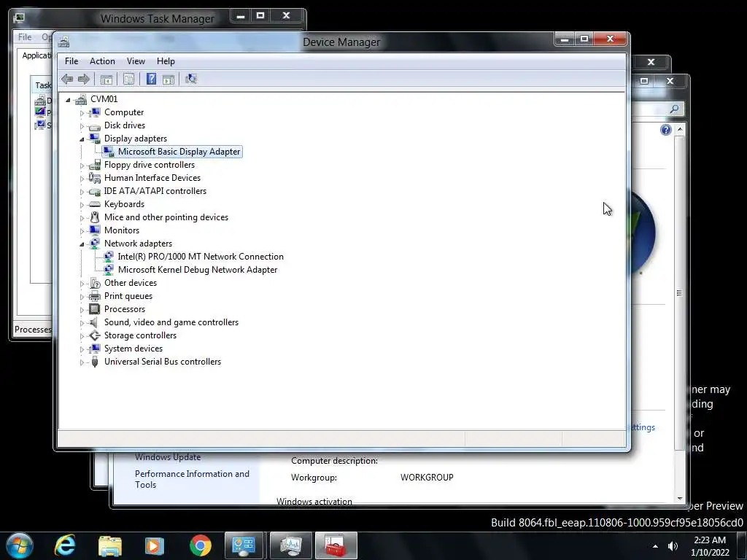Expand the Print queues category
Screen dimensions: 747x560
pos(82,297)
